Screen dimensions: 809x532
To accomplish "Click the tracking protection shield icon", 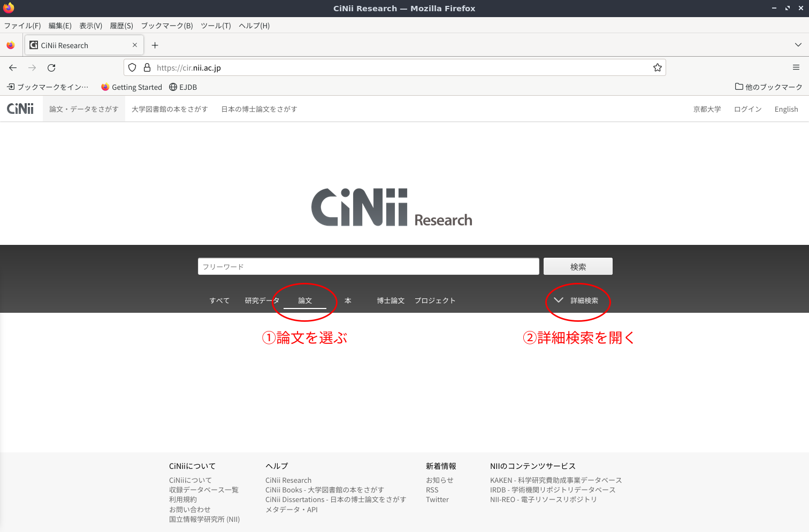I will [132, 68].
